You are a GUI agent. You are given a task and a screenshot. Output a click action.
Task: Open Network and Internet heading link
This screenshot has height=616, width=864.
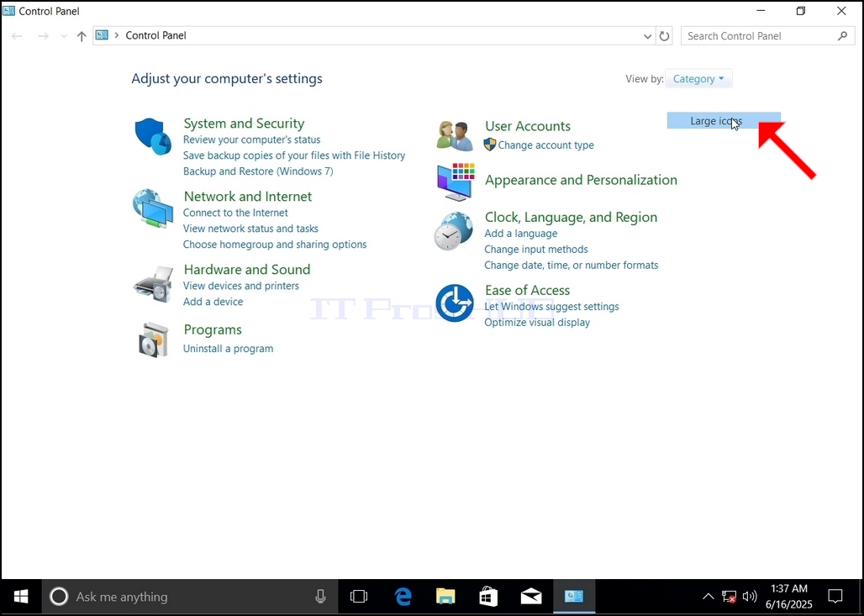(248, 196)
